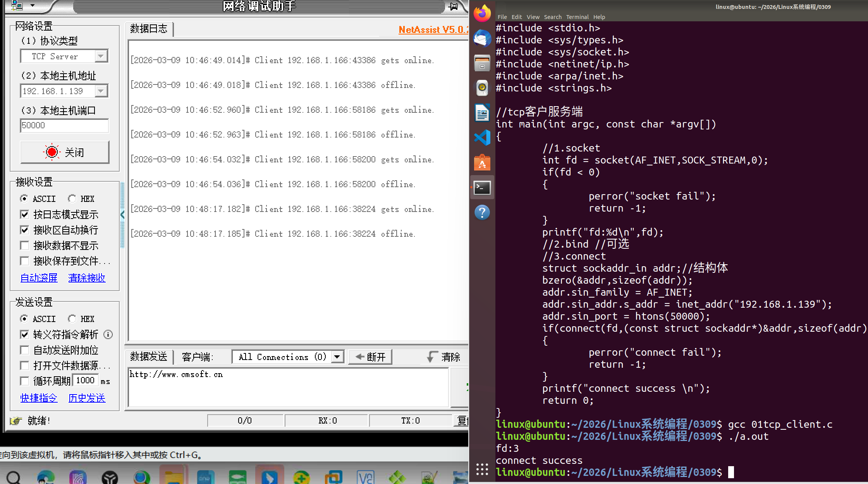Select HEX receive mode radio button
This screenshot has width=868, height=484.
coord(72,199)
